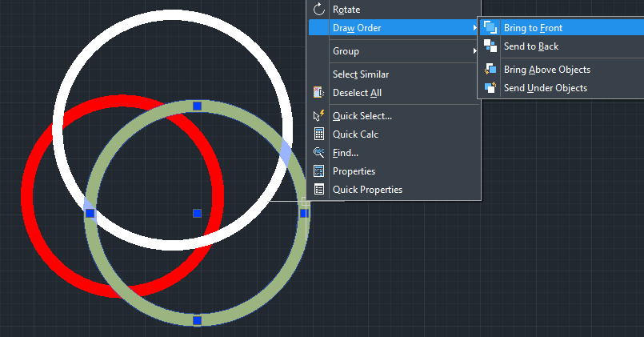644x337 pixels.
Task: Expand the Group submenu arrow
Action: point(474,51)
